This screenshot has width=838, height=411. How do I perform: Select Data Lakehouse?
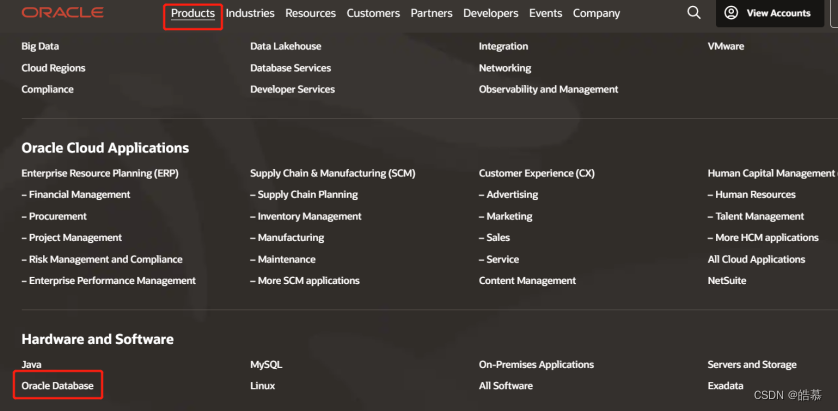[285, 46]
